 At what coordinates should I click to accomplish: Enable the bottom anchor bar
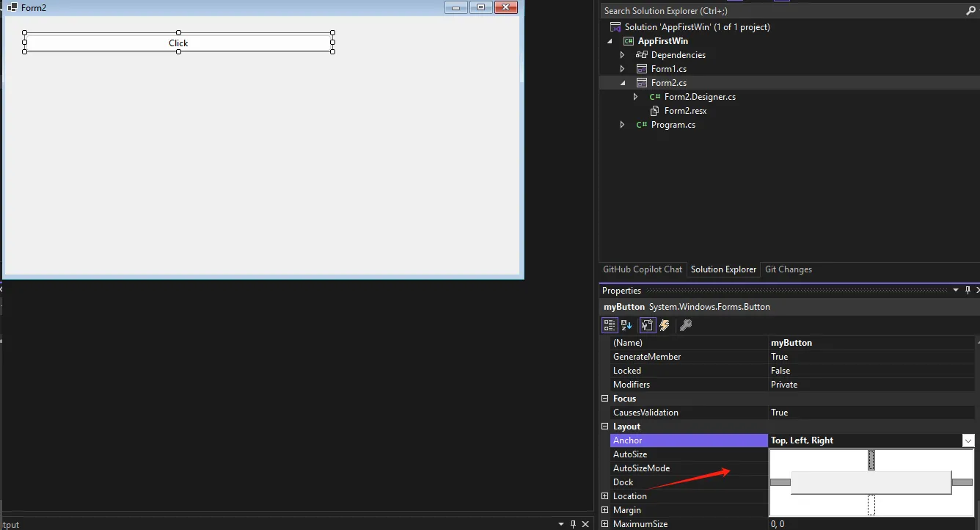pyautogui.click(x=871, y=505)
